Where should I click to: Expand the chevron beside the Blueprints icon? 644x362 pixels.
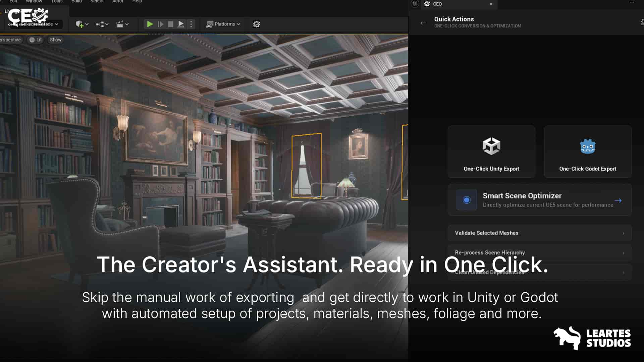coord(107,24)
